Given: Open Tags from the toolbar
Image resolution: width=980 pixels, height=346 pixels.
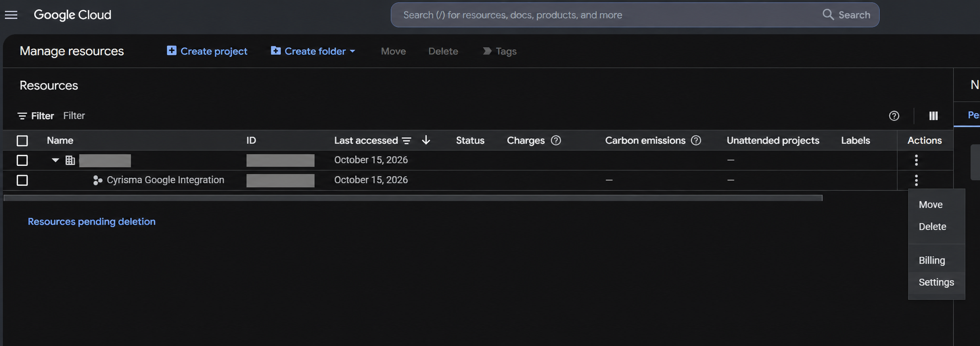Looking at the screenshot, I should pyautogui.click(x=500, y=51).
